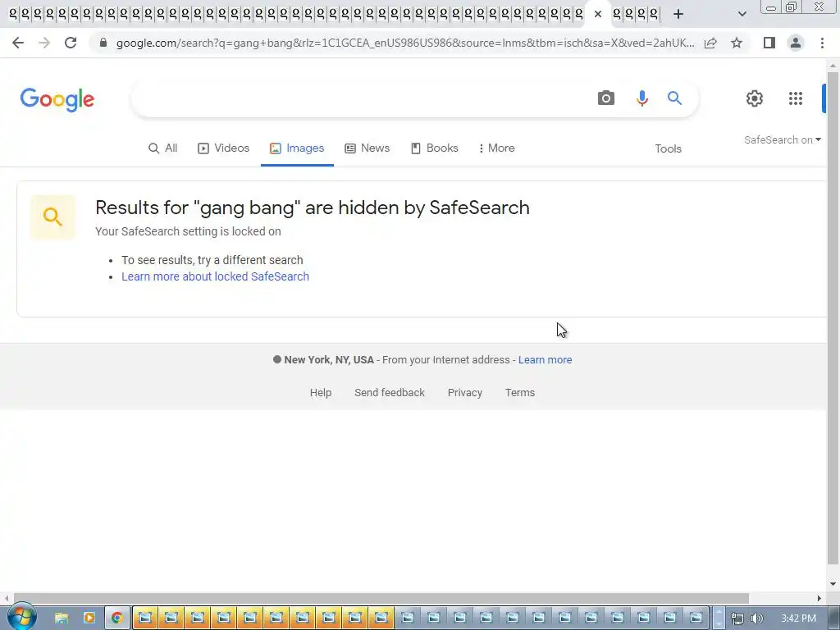Switch to the Books tab
This screenshot has width=840, height=630.
435,148
